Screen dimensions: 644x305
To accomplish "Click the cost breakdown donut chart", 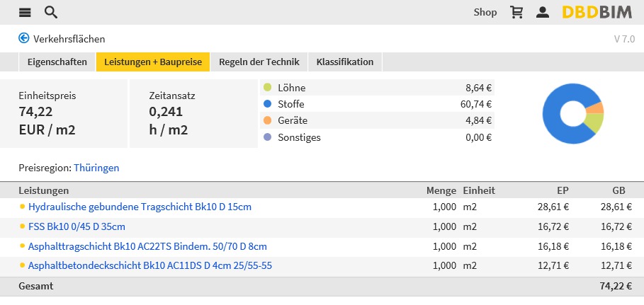I will pyautogui.click(x=572, y=113).
